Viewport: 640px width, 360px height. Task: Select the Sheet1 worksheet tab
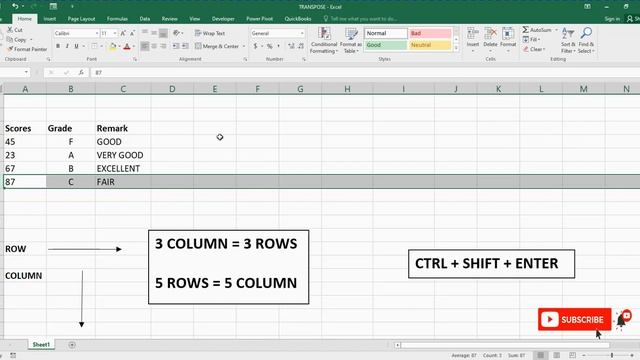click(x=41, y=344)
